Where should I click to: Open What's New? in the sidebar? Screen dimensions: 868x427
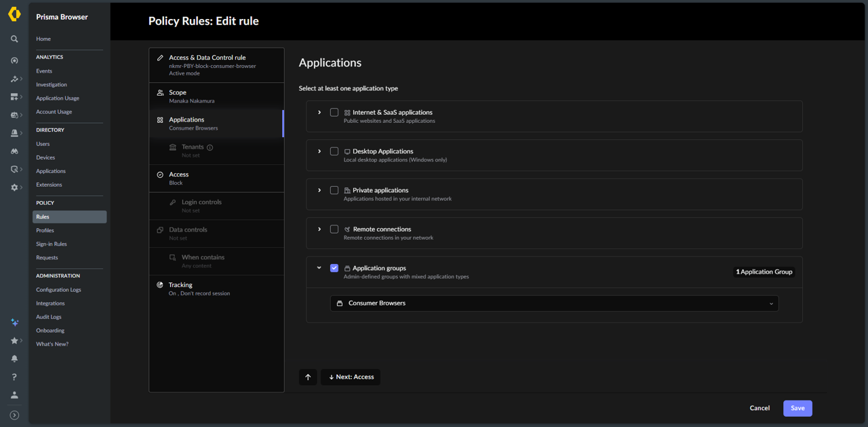52,344
